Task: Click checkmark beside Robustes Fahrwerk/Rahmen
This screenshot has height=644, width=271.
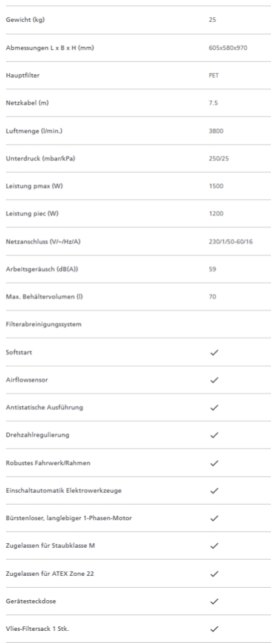Action: pos(214,463)
